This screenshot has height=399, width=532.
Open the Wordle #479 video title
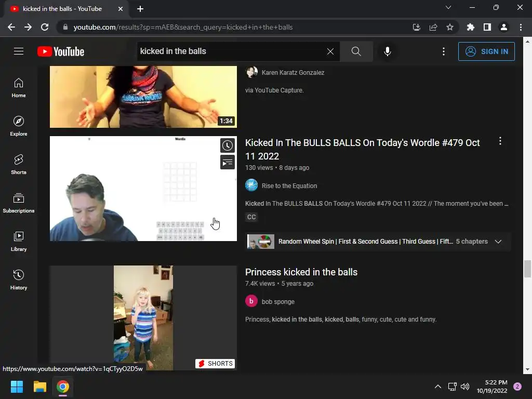(x=362, y=149)
